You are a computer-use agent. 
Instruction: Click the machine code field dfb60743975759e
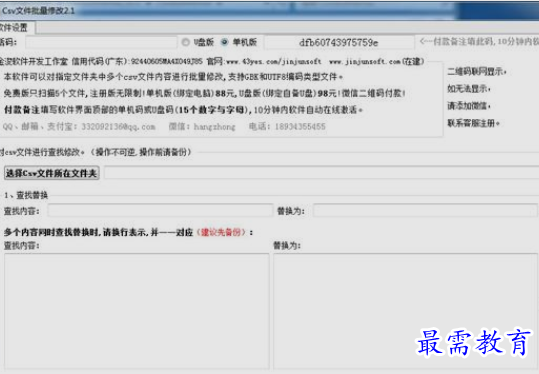tap(339, 43)
